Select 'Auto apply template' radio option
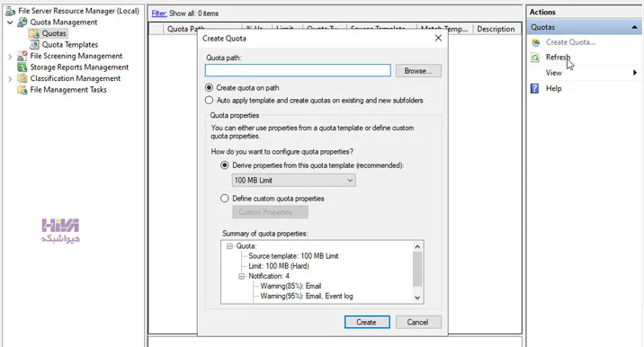The height and width of the screenshot is (347, 644). point(209,100)
